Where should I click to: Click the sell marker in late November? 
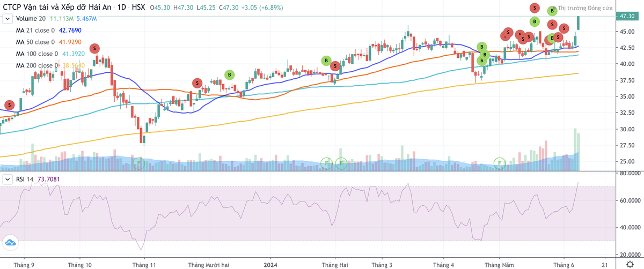[197, 83]
